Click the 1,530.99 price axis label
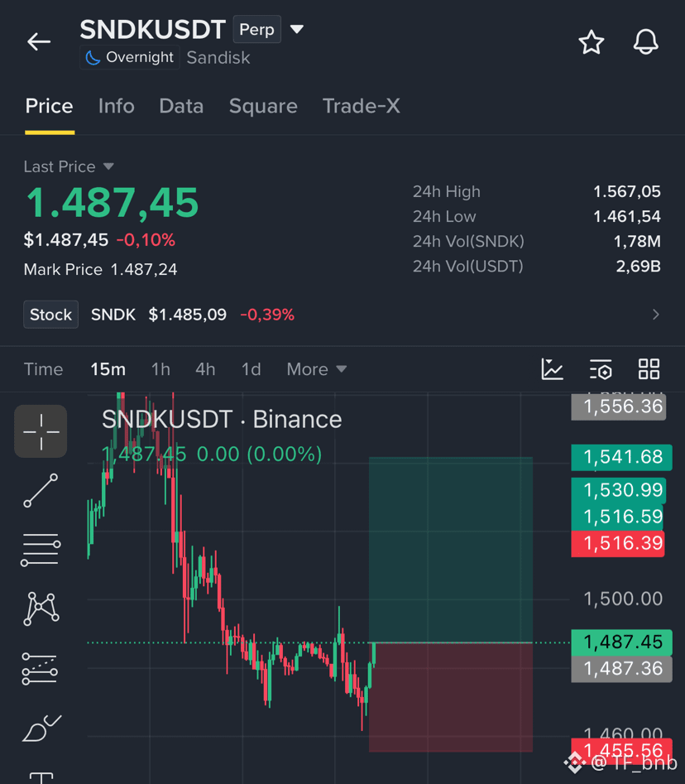The height and width of the screenshot is (784, 685). 619,490
